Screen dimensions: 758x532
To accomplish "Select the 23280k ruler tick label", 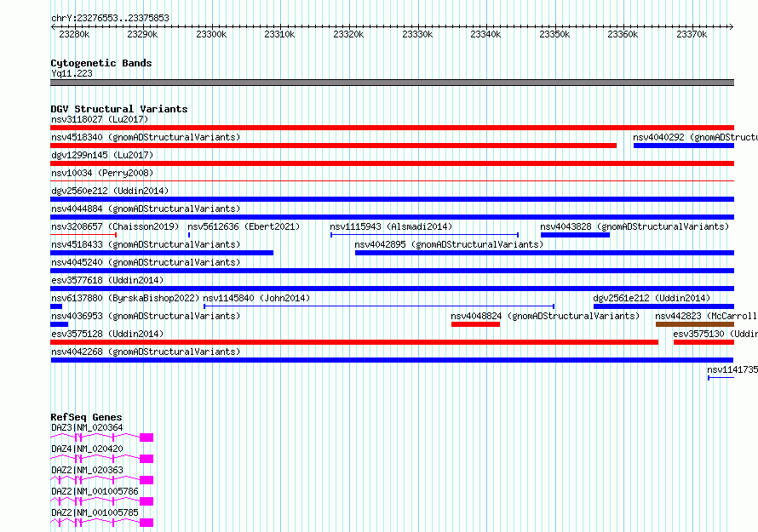I will click(74, 34).
